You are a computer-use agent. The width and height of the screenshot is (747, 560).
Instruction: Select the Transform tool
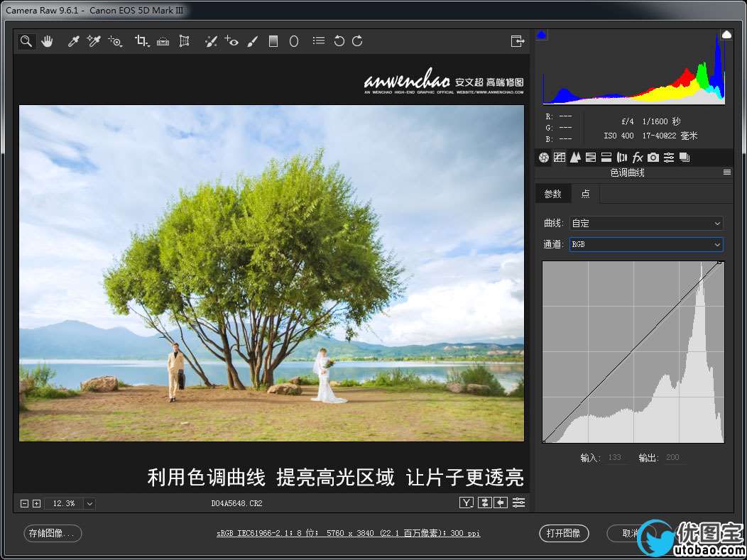184,41
